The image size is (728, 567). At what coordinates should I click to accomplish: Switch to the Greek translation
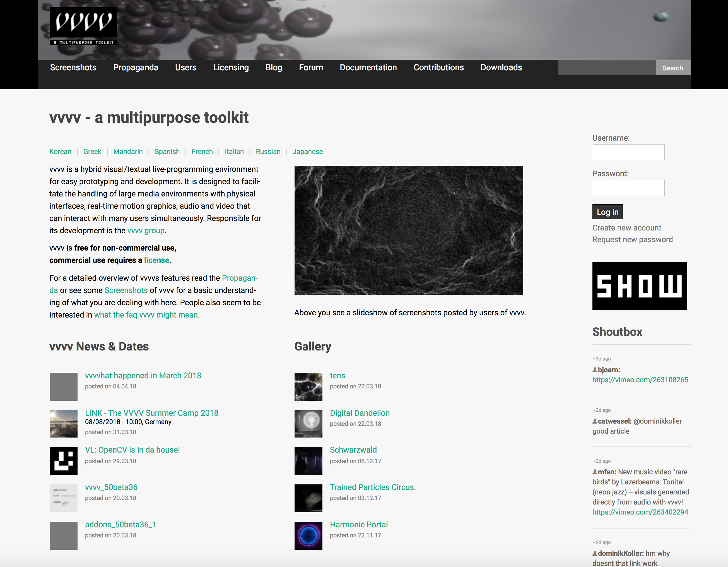click(x=92, y=152)
